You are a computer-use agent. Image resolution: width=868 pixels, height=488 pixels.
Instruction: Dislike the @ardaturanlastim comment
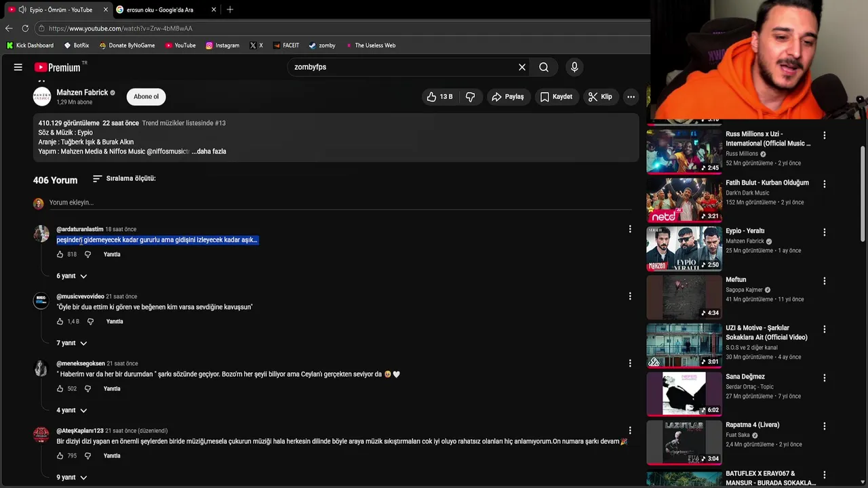(x=87, y=254)
